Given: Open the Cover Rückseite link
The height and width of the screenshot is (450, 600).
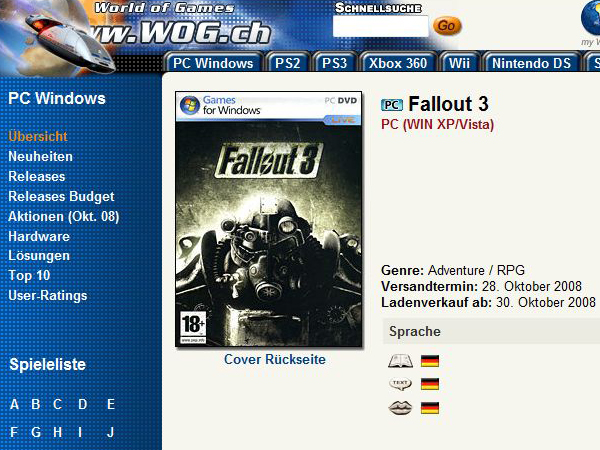Looking at the screenshot, I should click(x=275, y=359).
